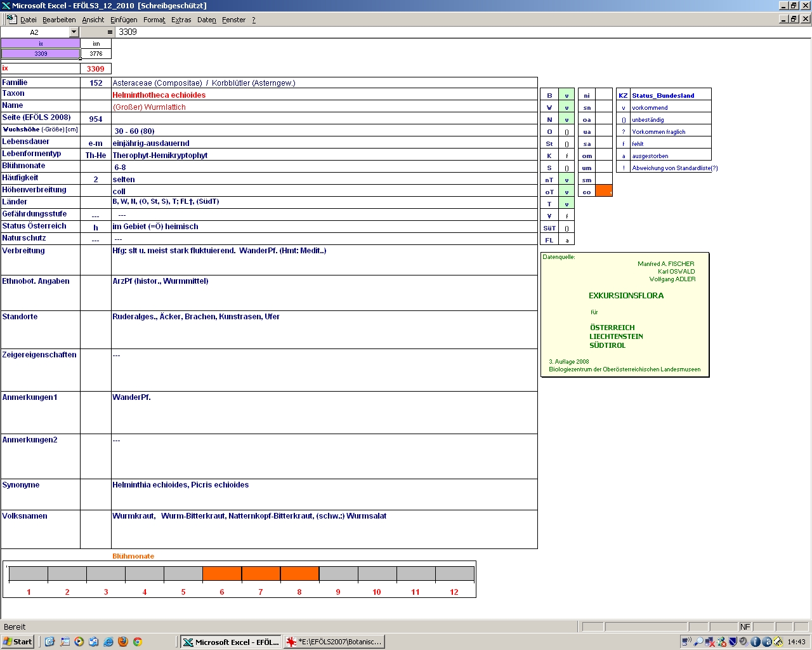This screenshot has height=650, width=812.
Task: Switch to Microsoft Excel taskbar button
Action: [231, 642]
